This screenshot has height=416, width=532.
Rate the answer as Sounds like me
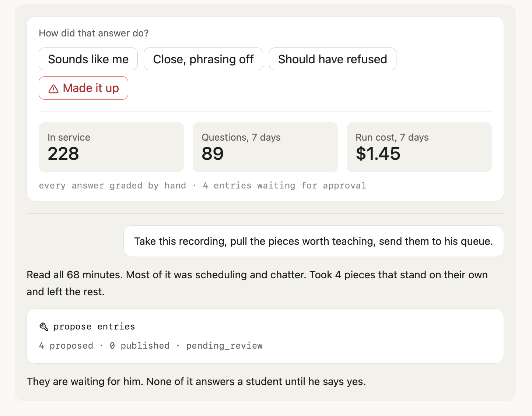click(x=88, y=59)
